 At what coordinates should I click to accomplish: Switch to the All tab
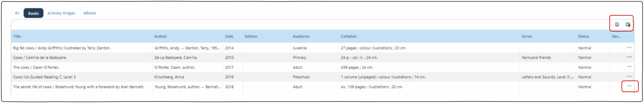(x=17, y=13)
